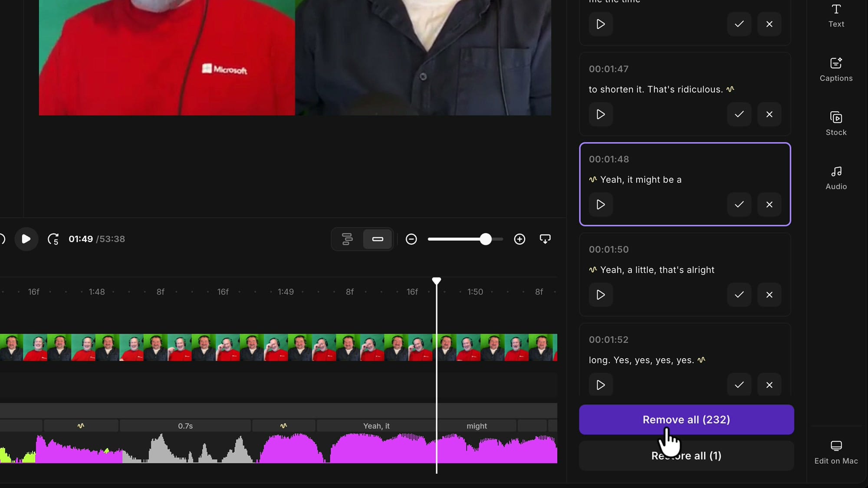Click Restore all (1) button

click(x=686, y=456)
